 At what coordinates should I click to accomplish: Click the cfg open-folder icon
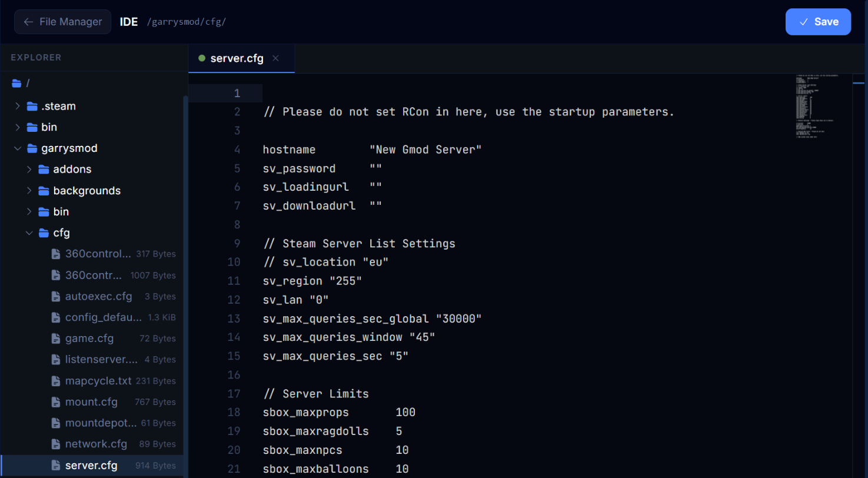[44, 233]
